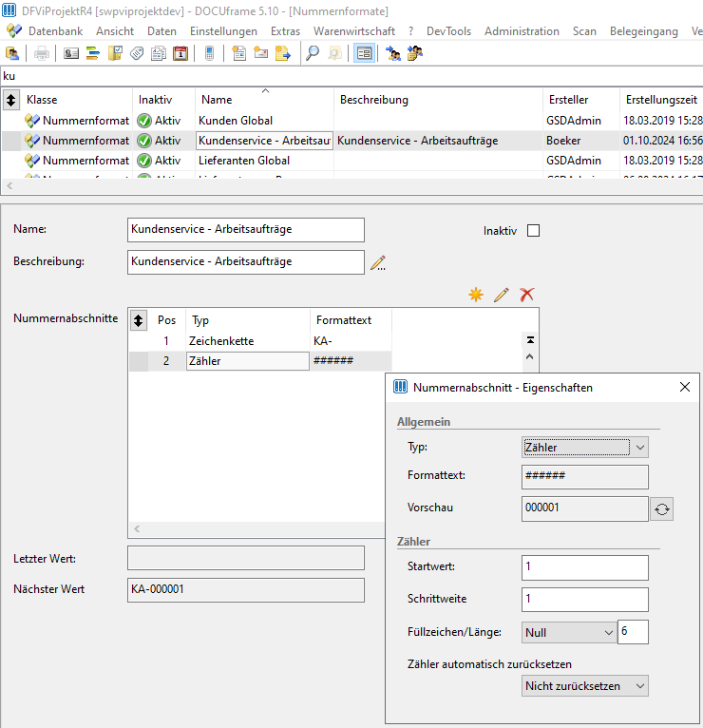Select the Zeichenkette row with 'KA-'
This screenshot has height=728, width=703.
coord(260,341)
